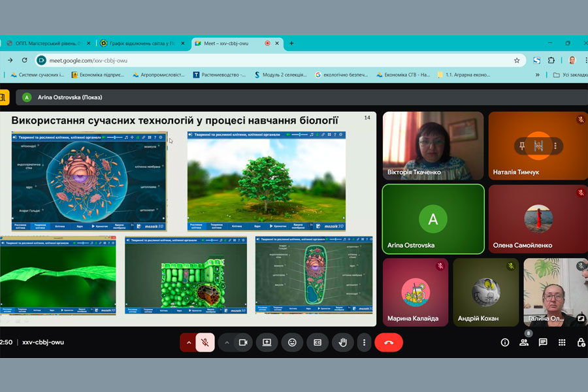Select Arina Ostrovska participant tile
This screenshot has height=392, width=588.
pyautogui.click(x=433, y=219)
